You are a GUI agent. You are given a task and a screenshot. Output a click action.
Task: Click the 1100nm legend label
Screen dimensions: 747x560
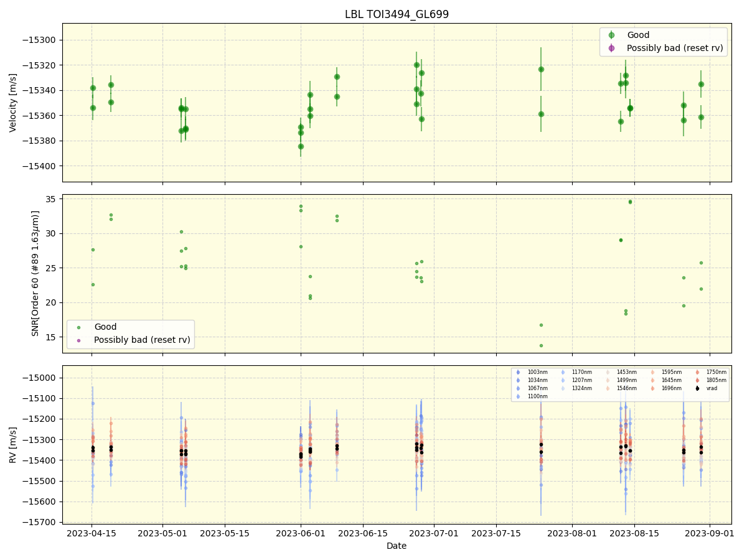tap(538, 396)
